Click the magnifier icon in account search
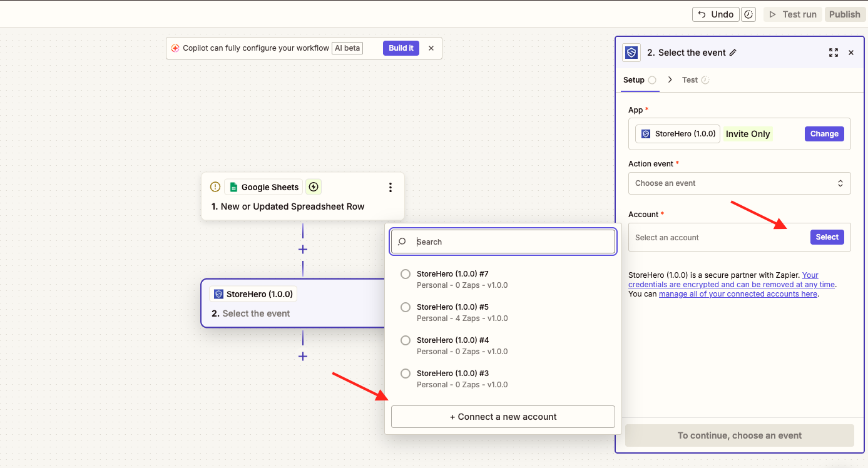The height and width of the screenshot is (468, 868). click(x=402, y=242)
